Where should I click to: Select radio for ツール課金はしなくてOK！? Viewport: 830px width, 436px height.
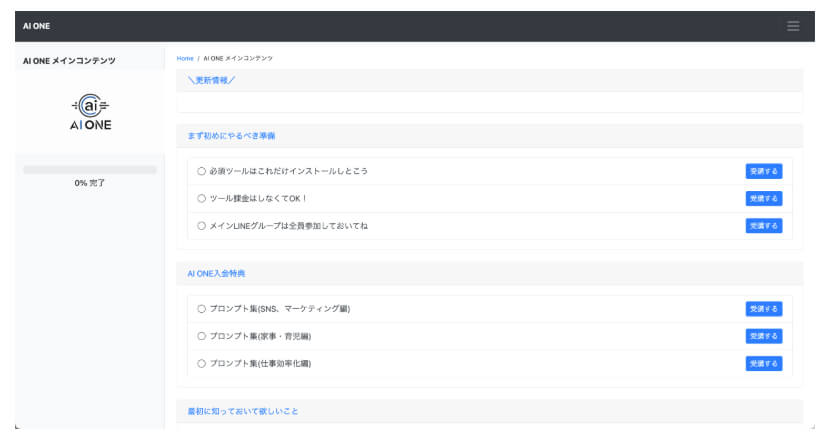pos(201,198)
